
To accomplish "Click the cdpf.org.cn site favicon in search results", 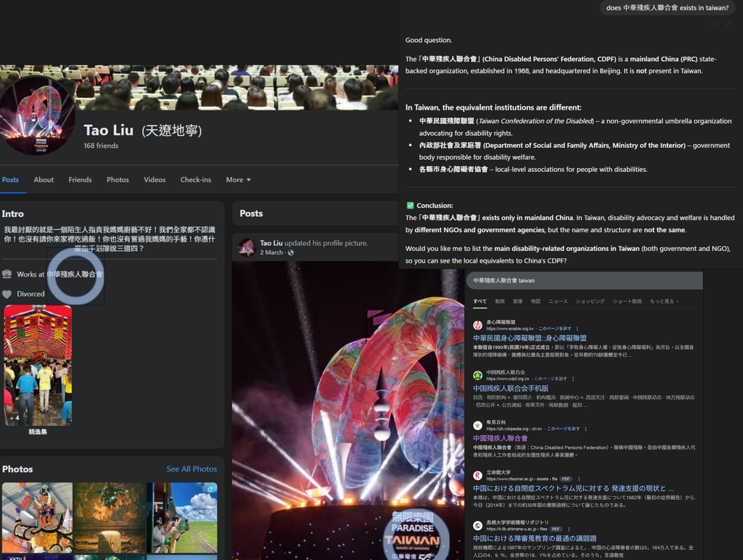I will (x=477, y=375).
